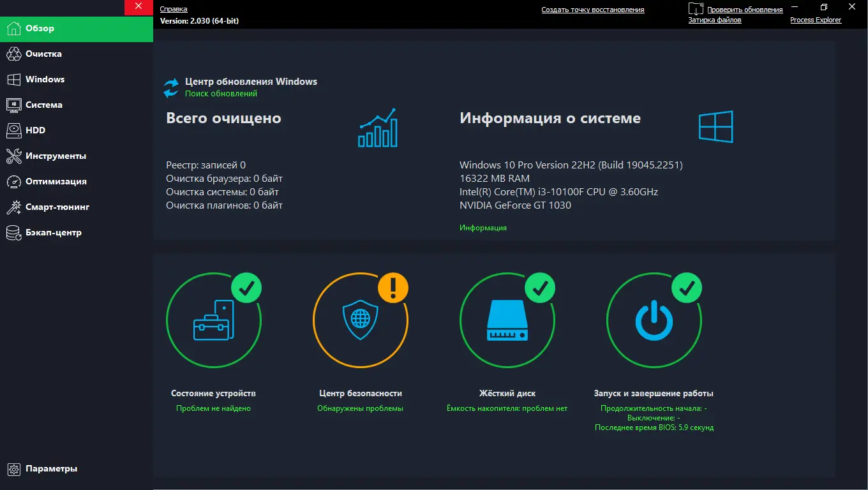The image size is (868, 490).
Task: Open the Справка help link
Action: point(174,10)
